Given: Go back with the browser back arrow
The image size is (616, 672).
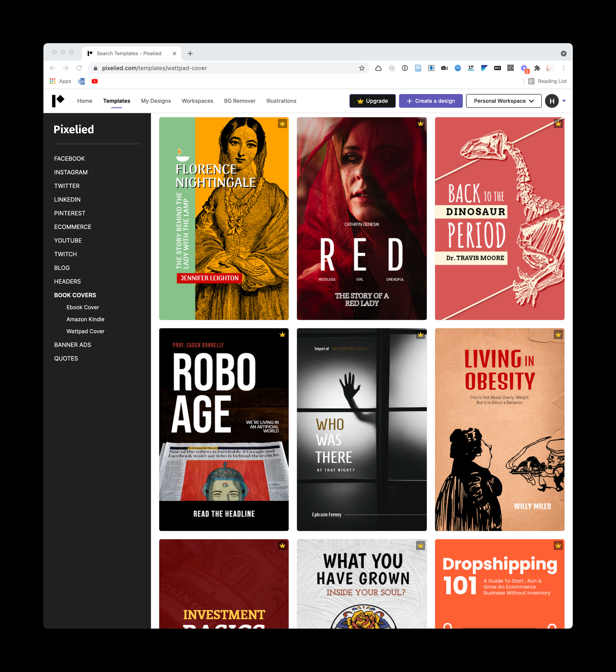Looking at the screenshot, I should coord(52,68).
